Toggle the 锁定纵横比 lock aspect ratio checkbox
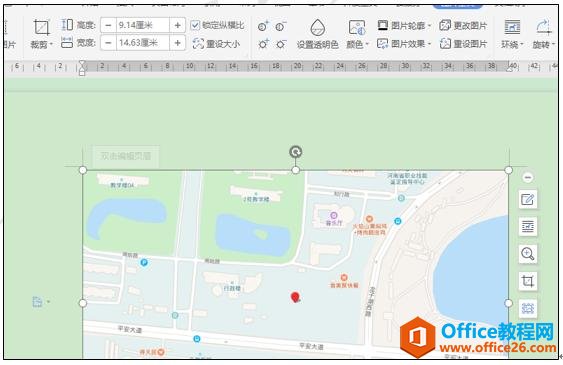563x365 pixels. (195, 25)
